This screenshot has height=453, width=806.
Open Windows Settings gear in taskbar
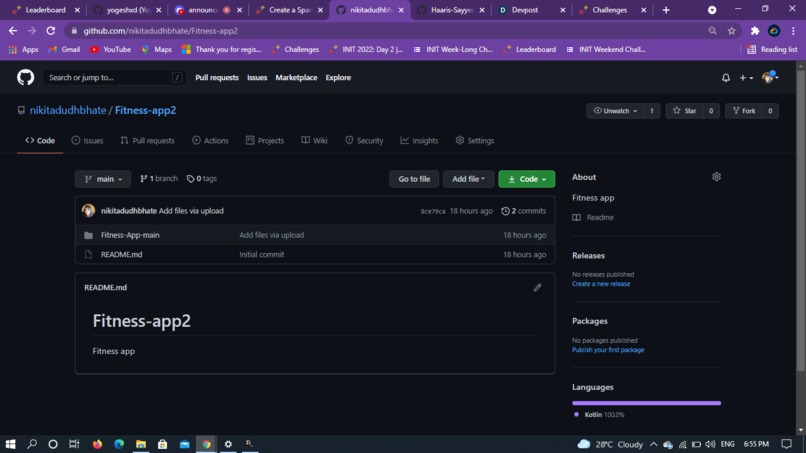tap(228, 444)
